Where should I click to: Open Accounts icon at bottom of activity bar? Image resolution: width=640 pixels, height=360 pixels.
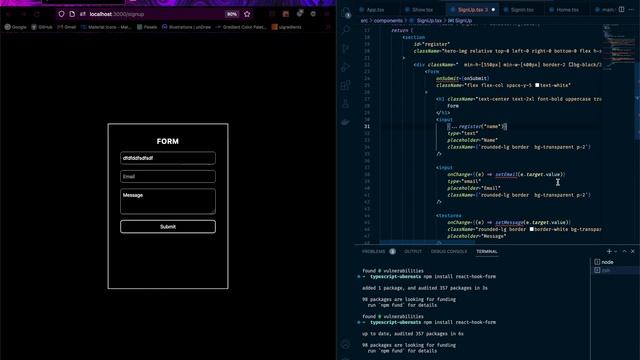coord(346,344)
